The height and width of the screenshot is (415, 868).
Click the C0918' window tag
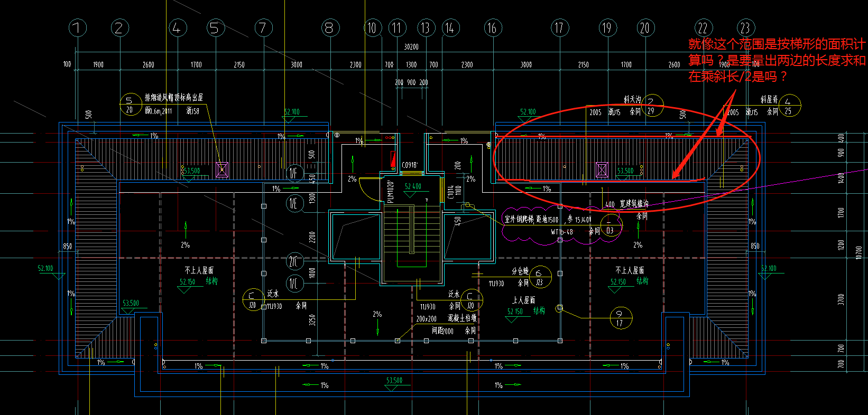[410, 165]
